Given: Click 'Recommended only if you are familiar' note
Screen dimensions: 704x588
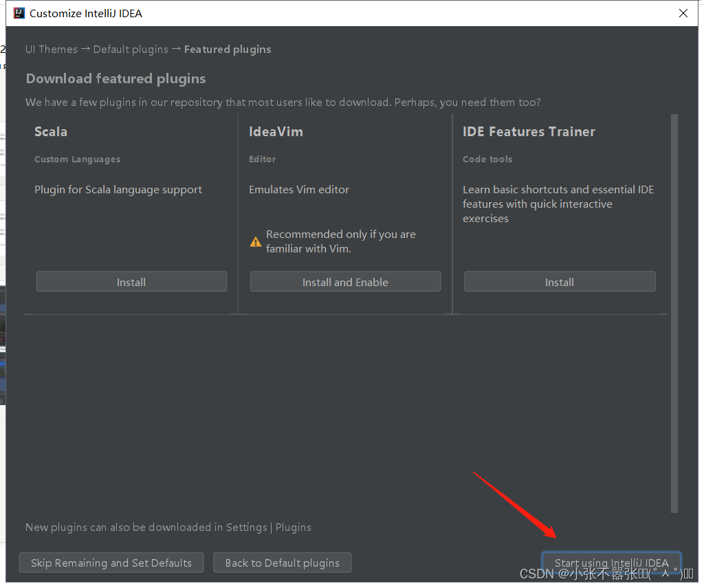Looking at the screenshot, I should coord(341,241).
